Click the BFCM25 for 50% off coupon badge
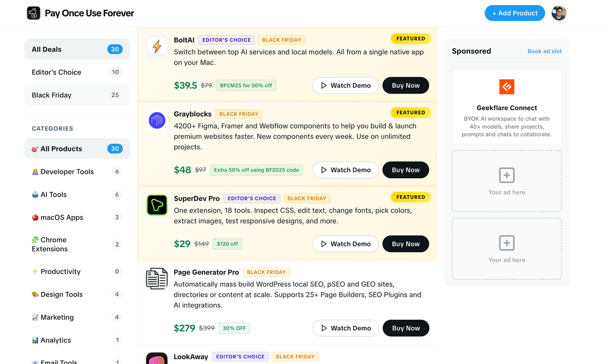The height and width of the screenshot is (364, 610). tap(246, 85)
